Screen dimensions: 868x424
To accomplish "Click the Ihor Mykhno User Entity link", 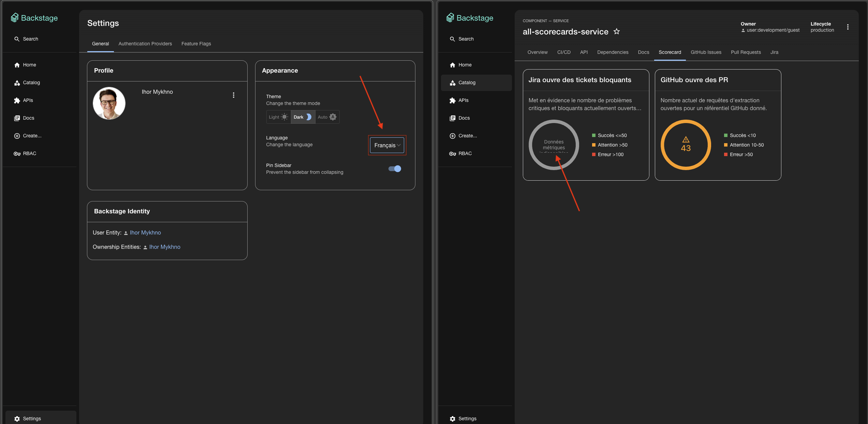I will point(145,232).
